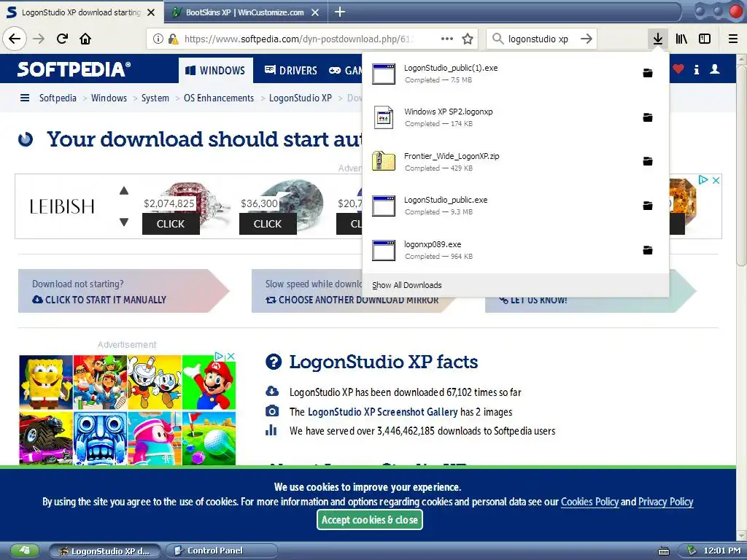Open Windows breadcrumb link
747x560 pixels.
coord(109,98)
